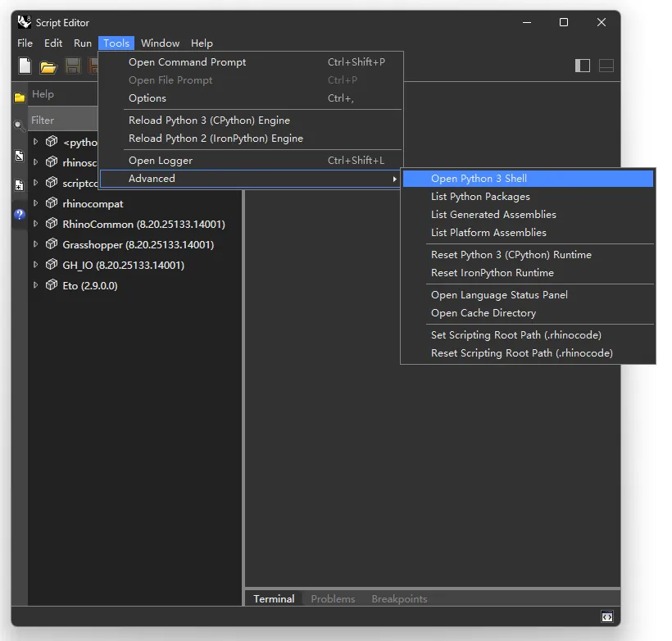Screen dimensions: 672x641
Task: Select GH_IO (8.20.25133.14001) tree item
Action: click(x=123, y=265)
